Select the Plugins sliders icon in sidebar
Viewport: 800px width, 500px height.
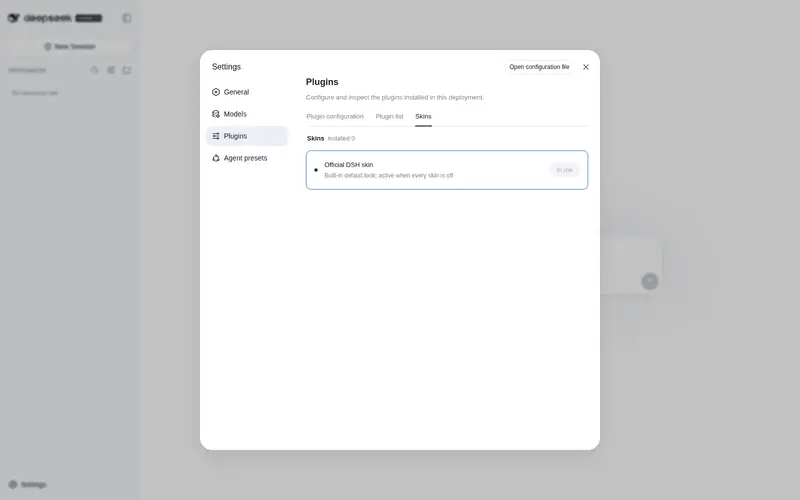[x=216, y=136]
